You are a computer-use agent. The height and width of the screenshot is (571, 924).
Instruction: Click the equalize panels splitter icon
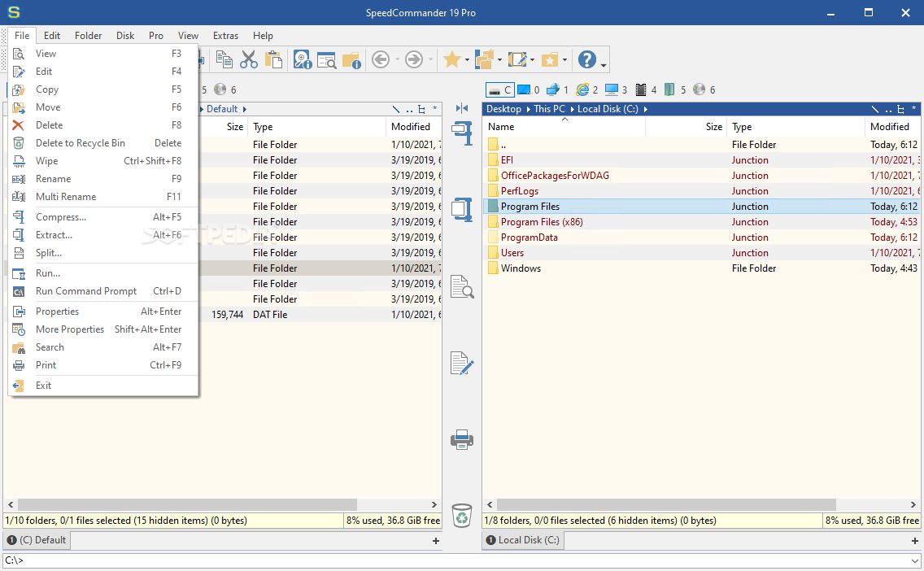(462, 108)
